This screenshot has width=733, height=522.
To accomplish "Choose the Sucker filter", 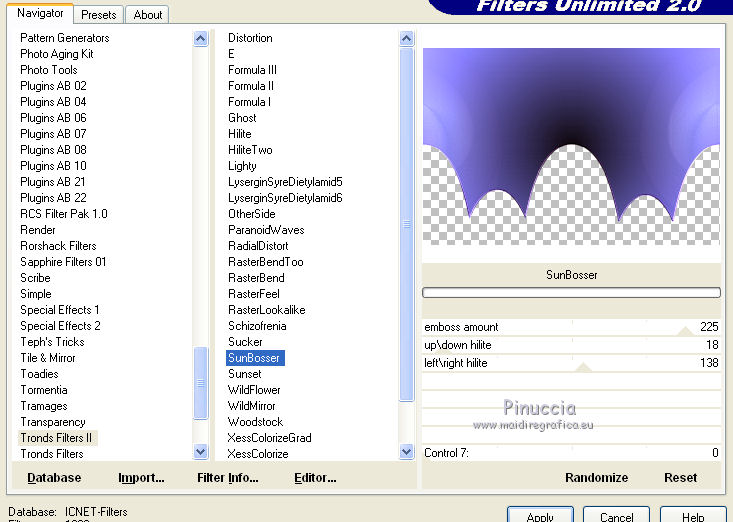I will pos(245,342).
